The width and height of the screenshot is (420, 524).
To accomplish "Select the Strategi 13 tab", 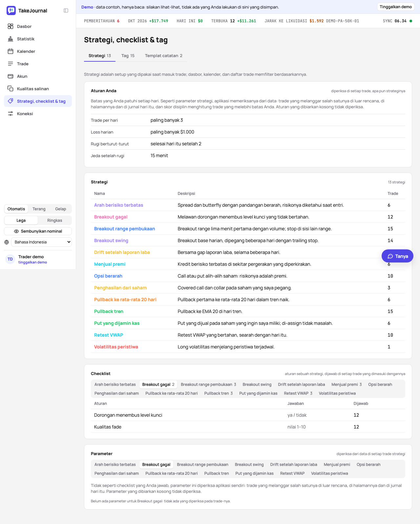I will point(100,56).
